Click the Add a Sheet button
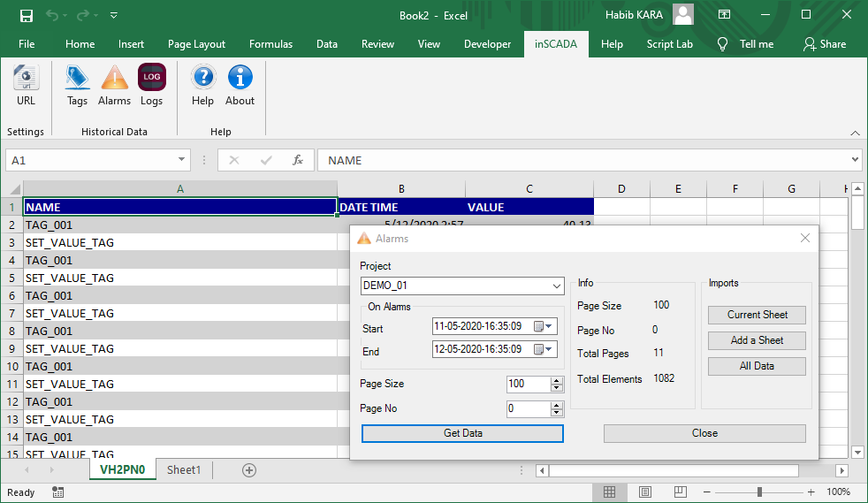Screen dimensions: 868x503 [x=757, y=340]
